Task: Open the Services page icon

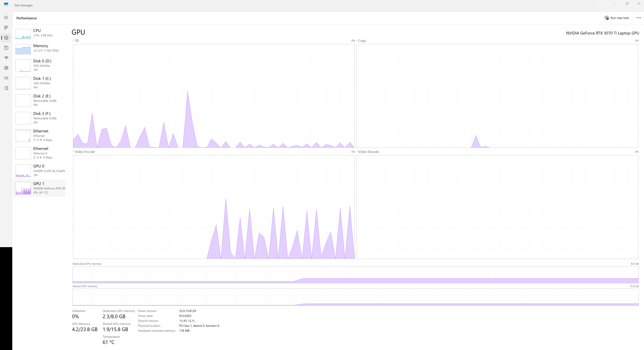Action: (x=6, y=88)
